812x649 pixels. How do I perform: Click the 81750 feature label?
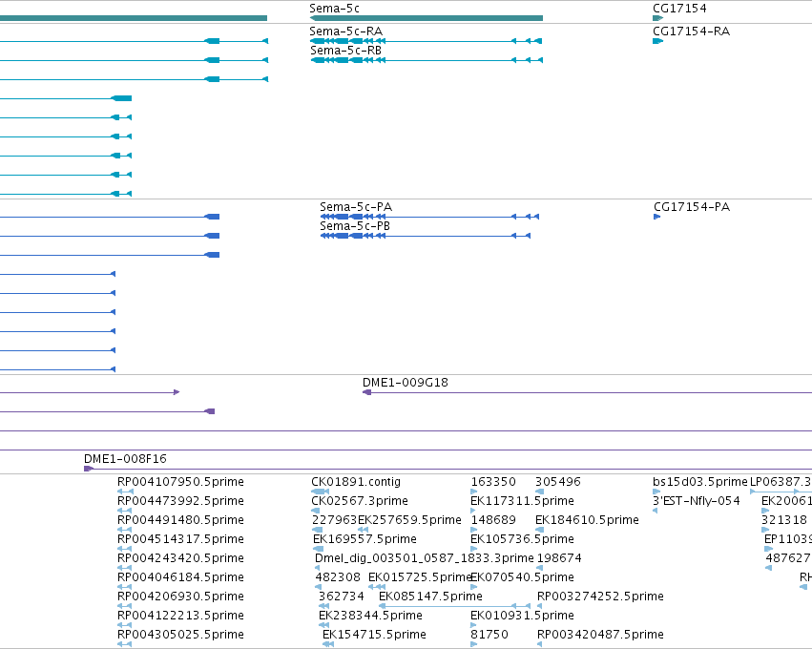tap(489, 635)
